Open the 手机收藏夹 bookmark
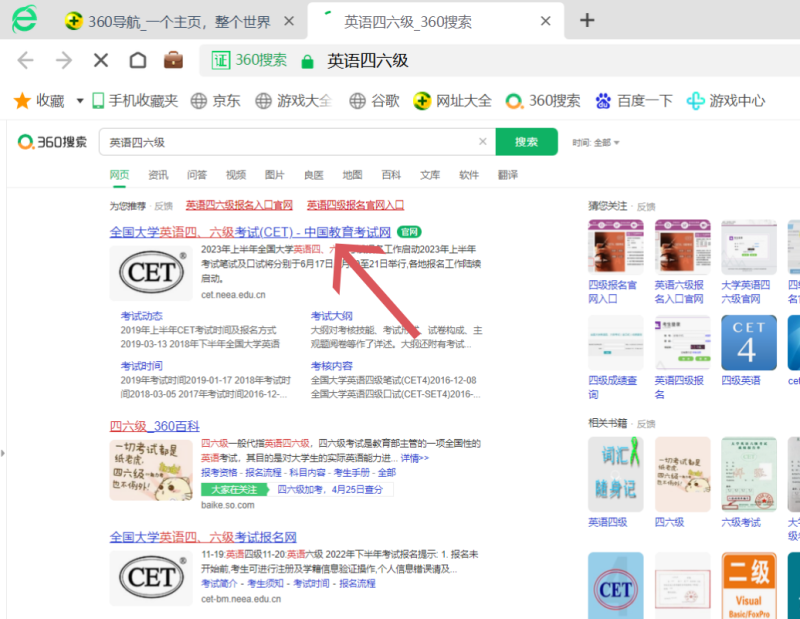 click(x=135, y=101)
